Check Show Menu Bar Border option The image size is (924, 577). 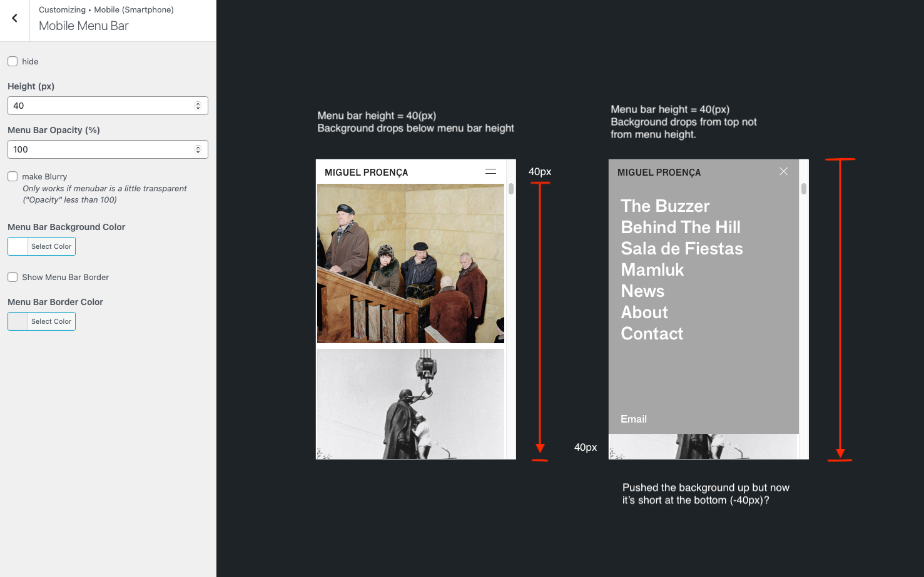[x=13, y=277]
